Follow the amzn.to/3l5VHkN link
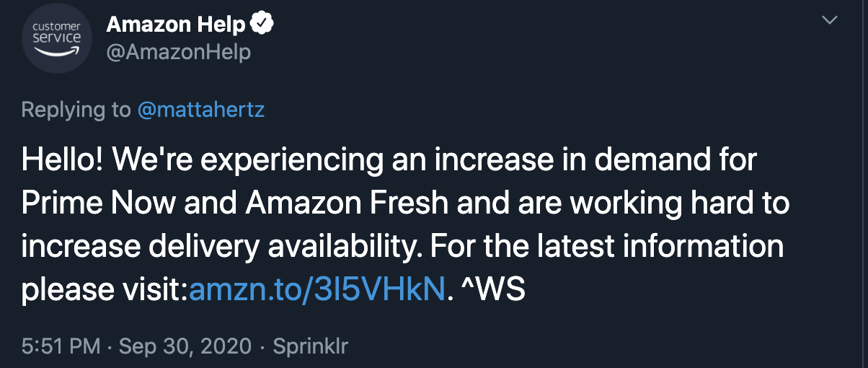 click(x=316, y=291)
